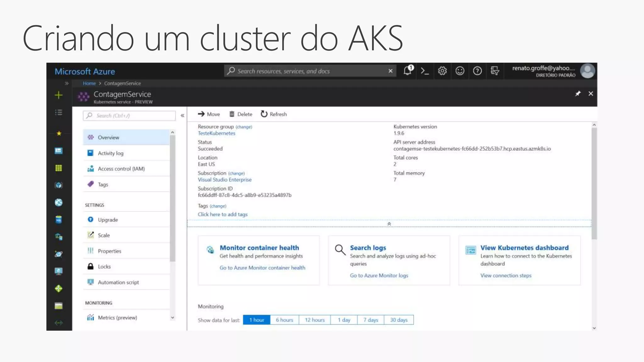The width and height of the screenshot is (644, 362).
Task: Collapse the essentials section chevron
Action: pyautogui.click(x=389, y=224)
